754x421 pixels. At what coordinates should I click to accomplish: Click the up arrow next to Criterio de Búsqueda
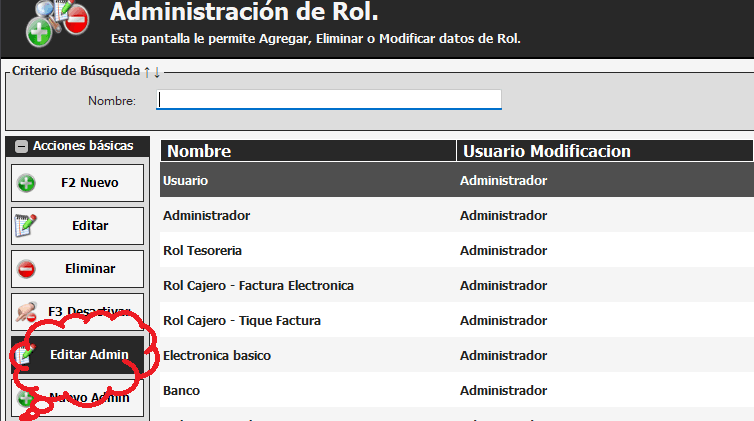tap(147, 72)
